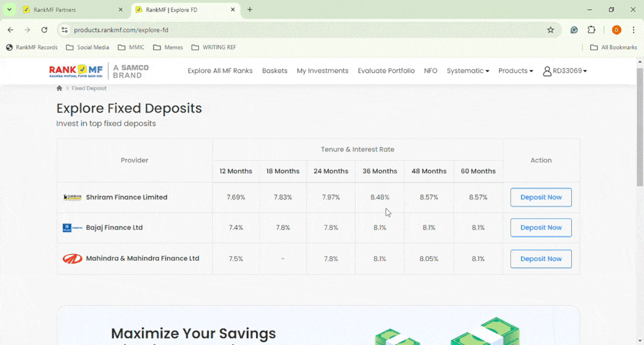Click Deposit Now for Shriram Finance Limited
The height and width of the screenshot is (345, 644).
[x=541, y=197]
